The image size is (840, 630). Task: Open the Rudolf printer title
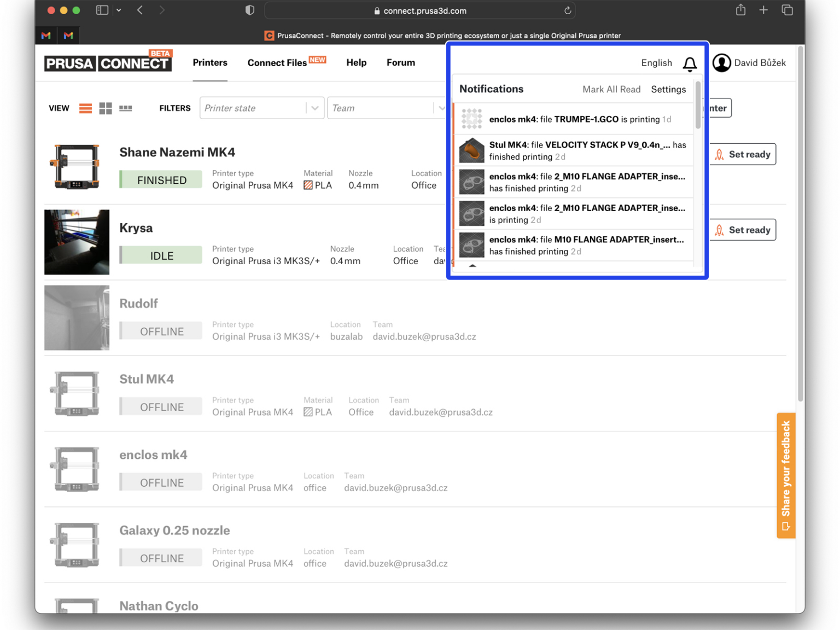[138, 304]
